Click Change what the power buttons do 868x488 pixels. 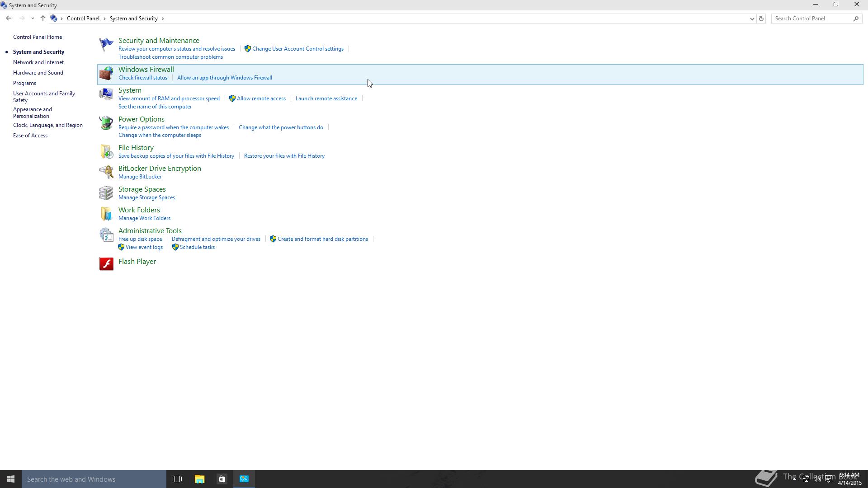(x=281, y=127)
